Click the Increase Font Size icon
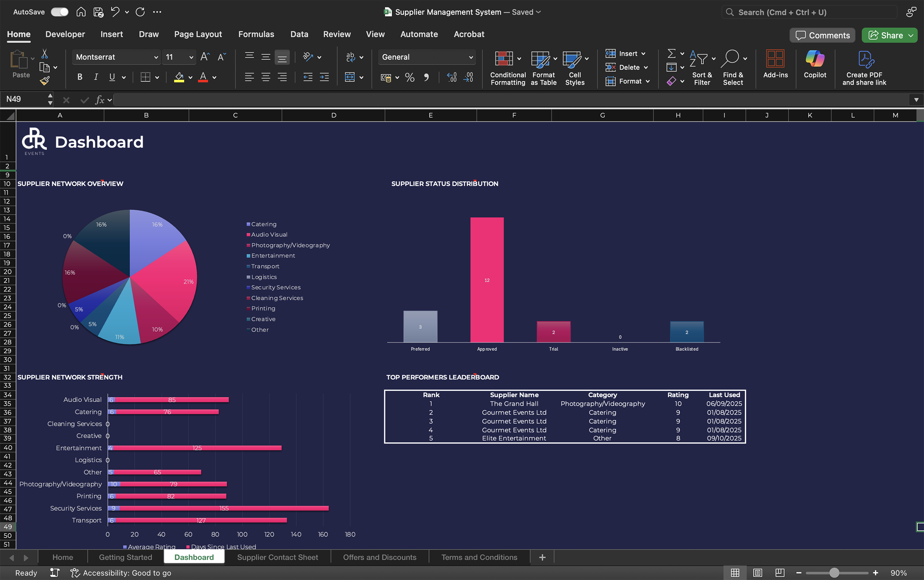Image resolution: width=924 pixels, height=580 pixels. 205,57
